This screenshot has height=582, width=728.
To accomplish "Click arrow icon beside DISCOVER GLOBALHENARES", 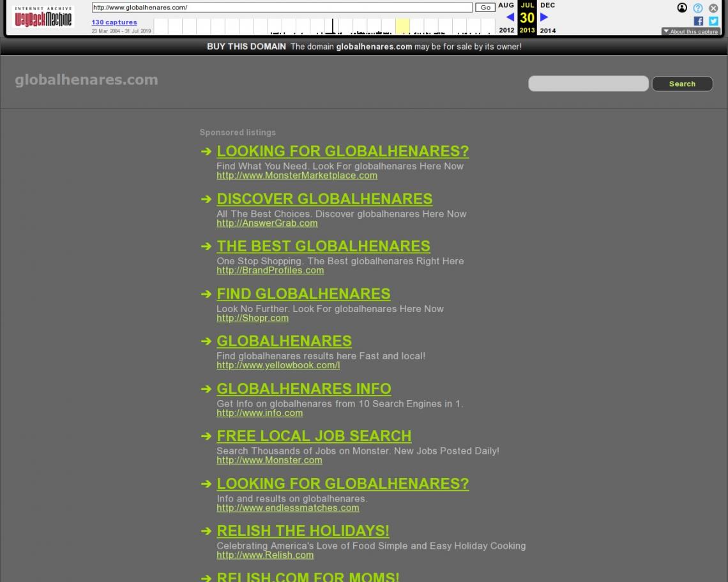I will point(206,200).
